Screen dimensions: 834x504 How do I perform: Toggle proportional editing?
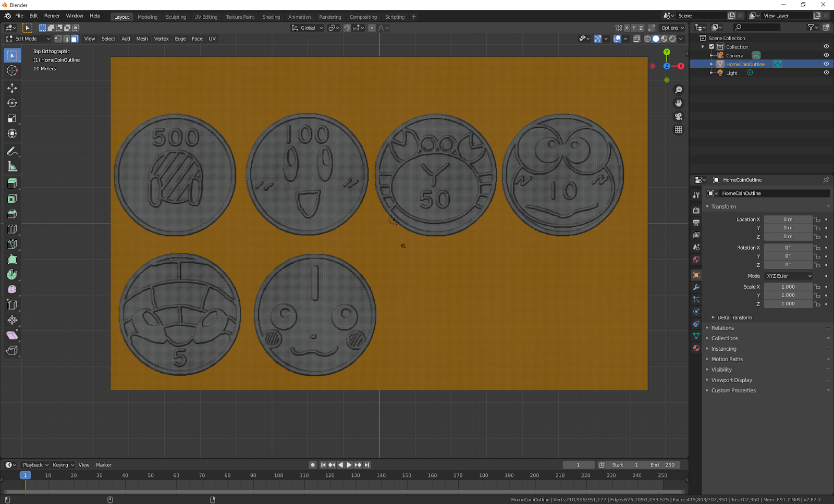[x=372, y=28]
